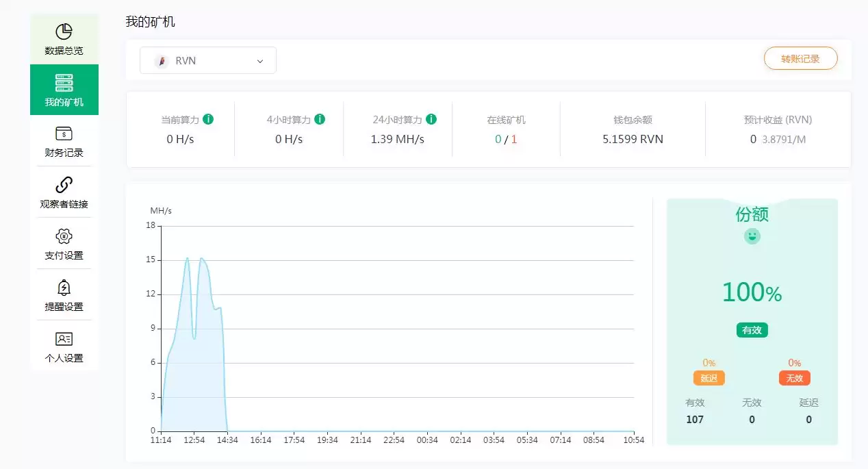Screen dimensions: 868x469
Task: Expand the RVN coin dropdown
Action: click(x=207, y=60)
